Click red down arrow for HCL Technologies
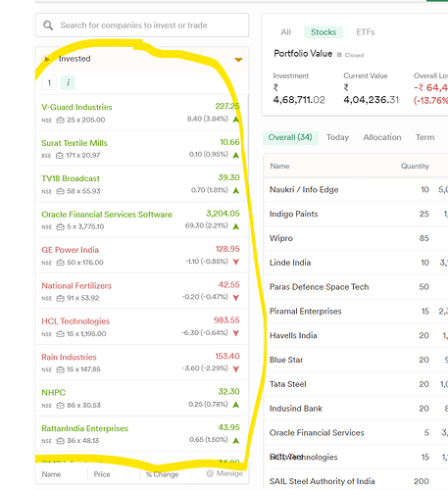 pos(235,333)
